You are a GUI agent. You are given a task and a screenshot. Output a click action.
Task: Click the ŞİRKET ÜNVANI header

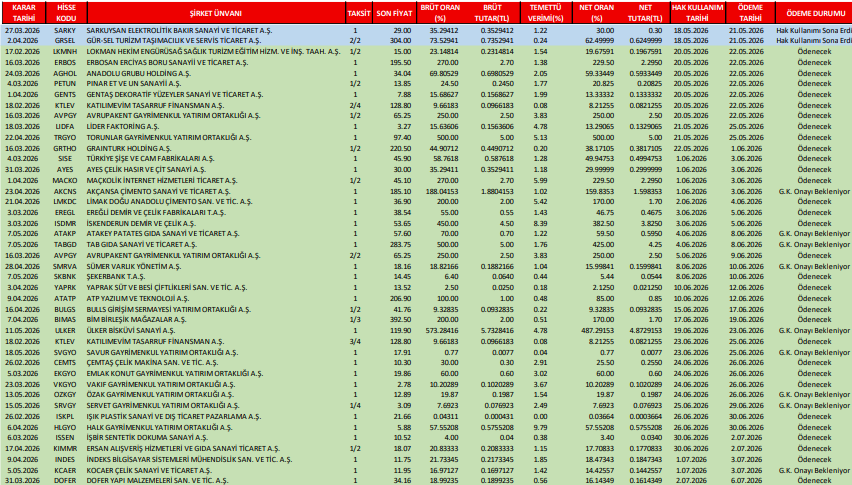pyautogui.click(x=216, y=12)
